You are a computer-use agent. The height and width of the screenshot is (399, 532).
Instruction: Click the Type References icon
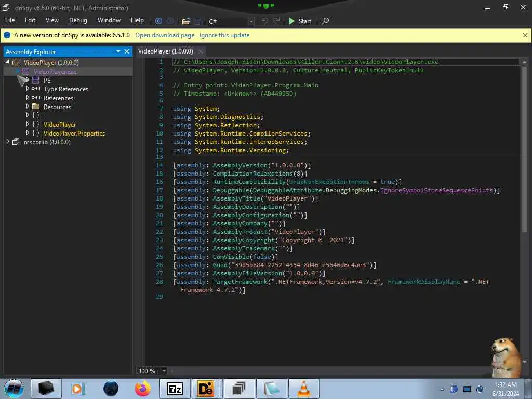pos(36,89)
